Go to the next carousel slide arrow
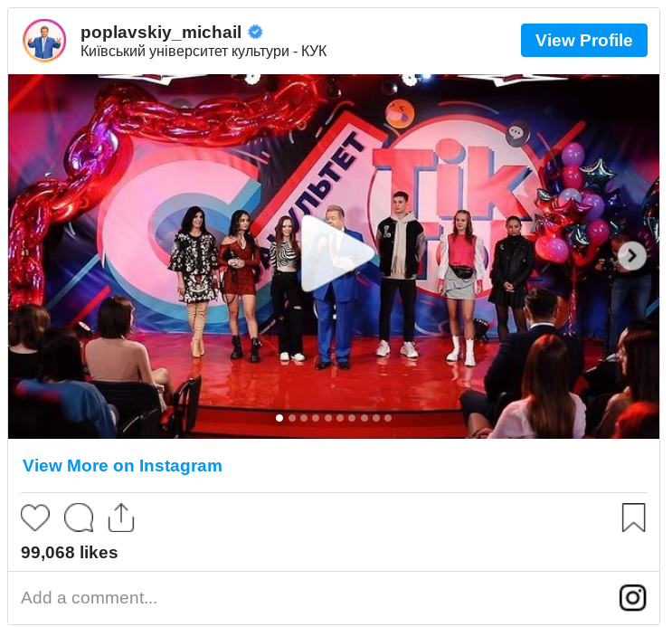The image size is (672, 627). click(x=631, y=256)
